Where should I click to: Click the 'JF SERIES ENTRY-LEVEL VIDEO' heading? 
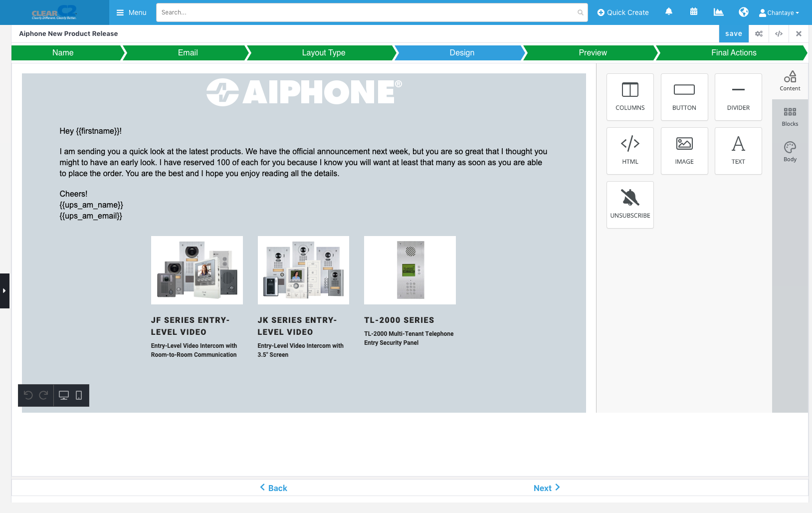click(x=191, y=326)
